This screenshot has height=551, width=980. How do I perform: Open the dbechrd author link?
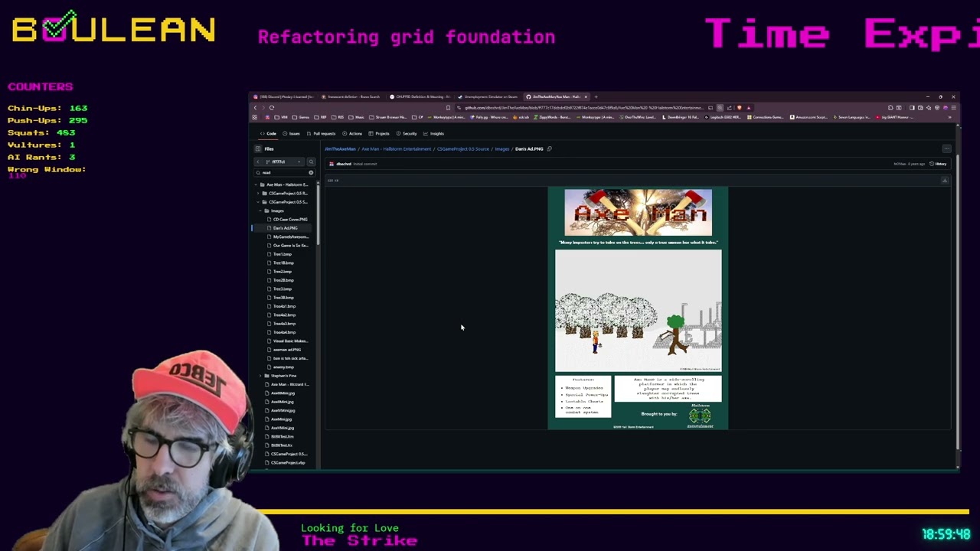(344, 164)
